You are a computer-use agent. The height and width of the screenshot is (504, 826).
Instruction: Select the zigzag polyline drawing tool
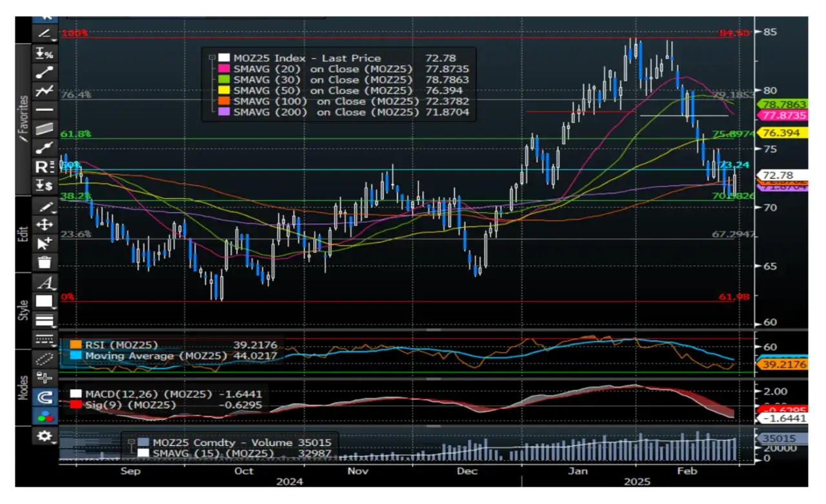click(x=45, y=91)
